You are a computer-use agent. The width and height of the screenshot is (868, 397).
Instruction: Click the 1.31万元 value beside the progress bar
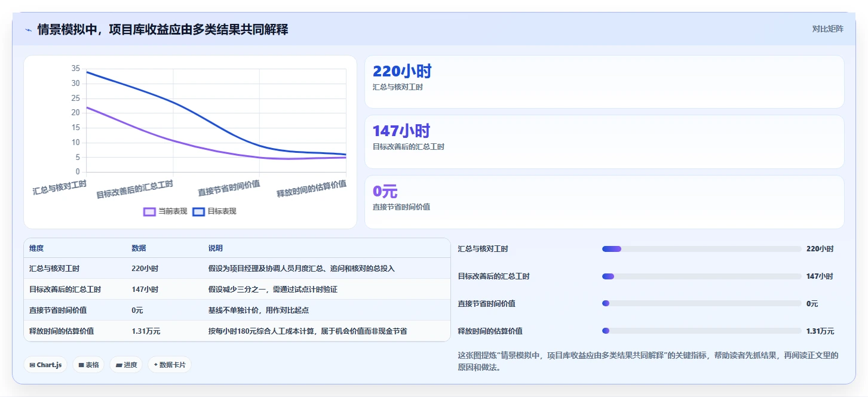pos(820,331)
